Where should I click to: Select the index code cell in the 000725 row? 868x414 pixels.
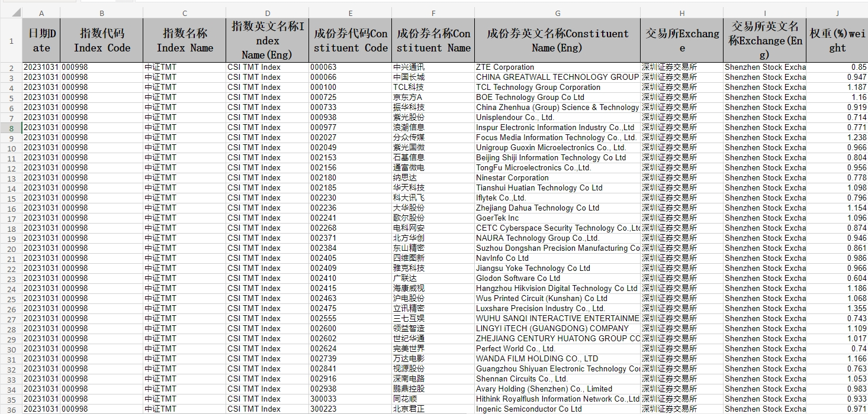coord(102,98)
